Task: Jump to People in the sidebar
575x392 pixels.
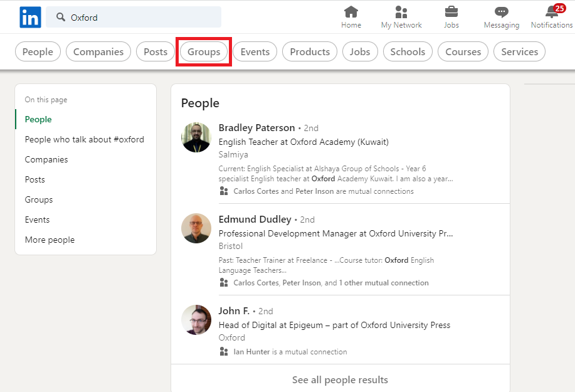Action: tap(38, 119)
